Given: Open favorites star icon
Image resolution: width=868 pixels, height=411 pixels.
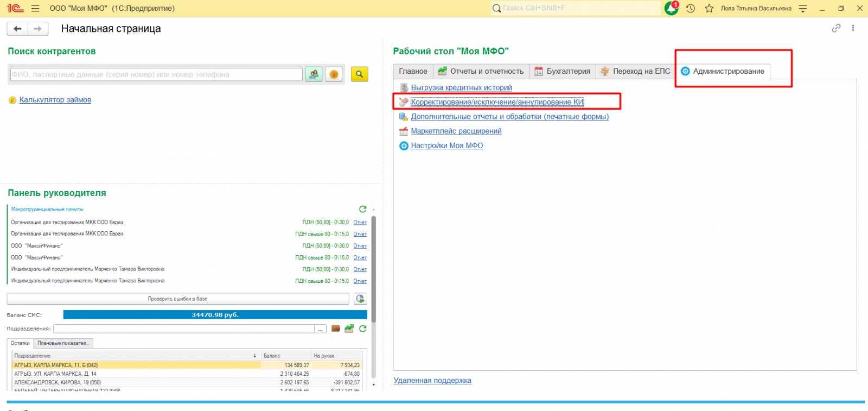Looking at the screenshot, I should [x=709, y=8].
